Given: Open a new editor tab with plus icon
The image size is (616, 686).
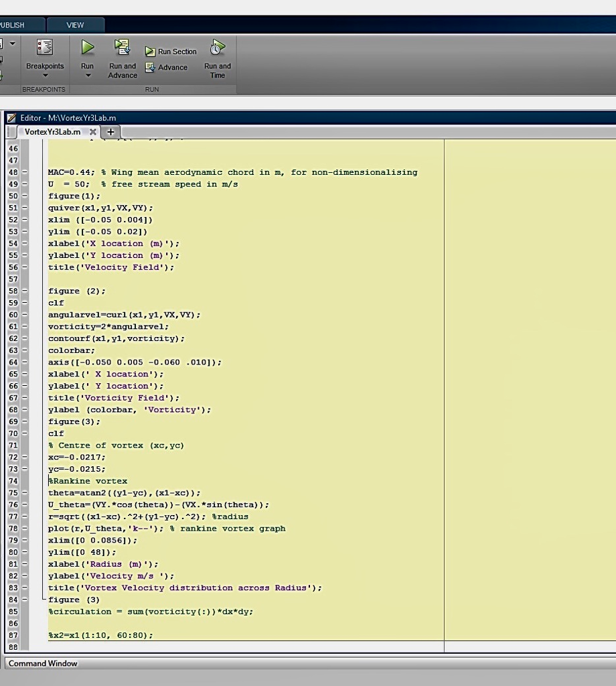Looking at the screenshot, I should coord(110,132).
